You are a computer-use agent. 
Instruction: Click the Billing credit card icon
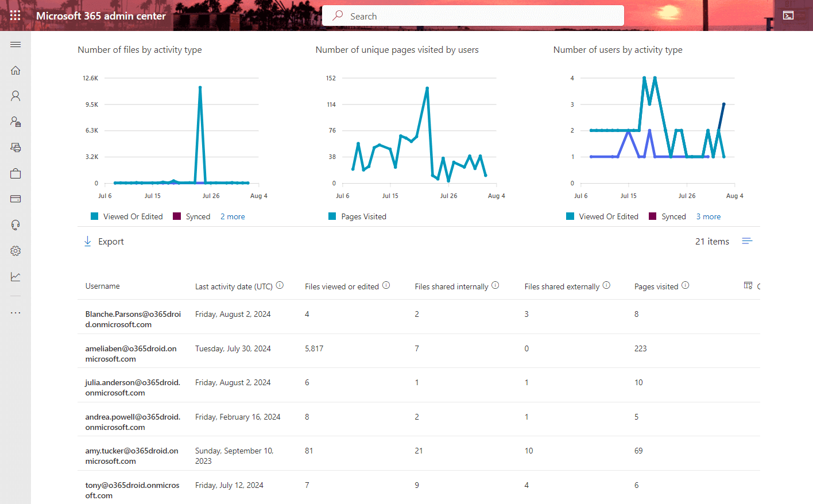tap(16, 199)
